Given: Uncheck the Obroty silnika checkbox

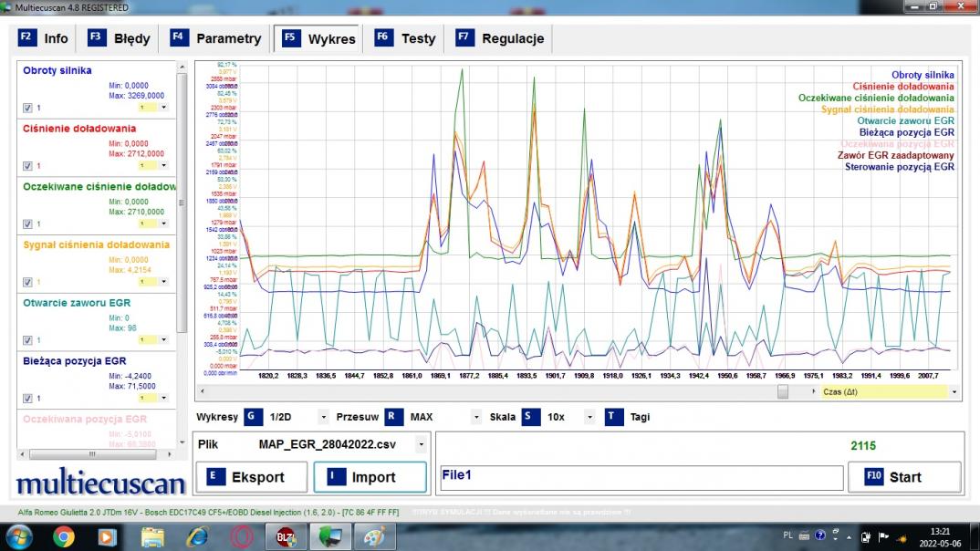Looking at the screenshot, I should tap(27, 108).
